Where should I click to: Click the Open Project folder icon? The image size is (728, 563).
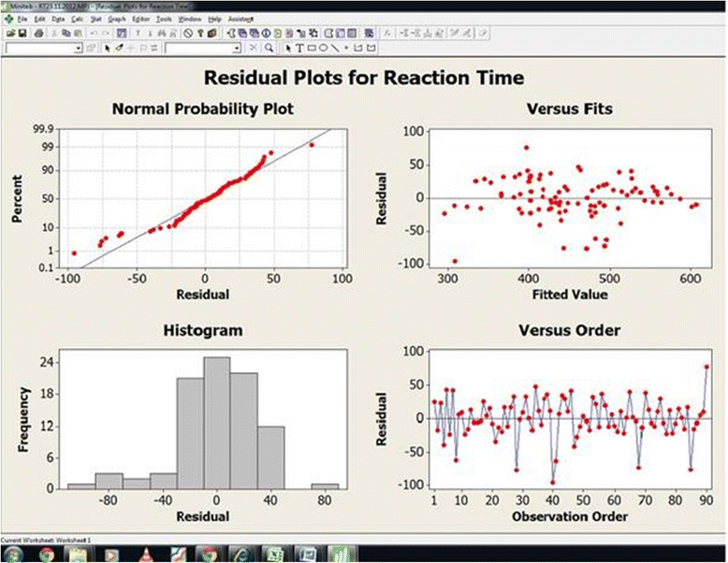point(11,33)
